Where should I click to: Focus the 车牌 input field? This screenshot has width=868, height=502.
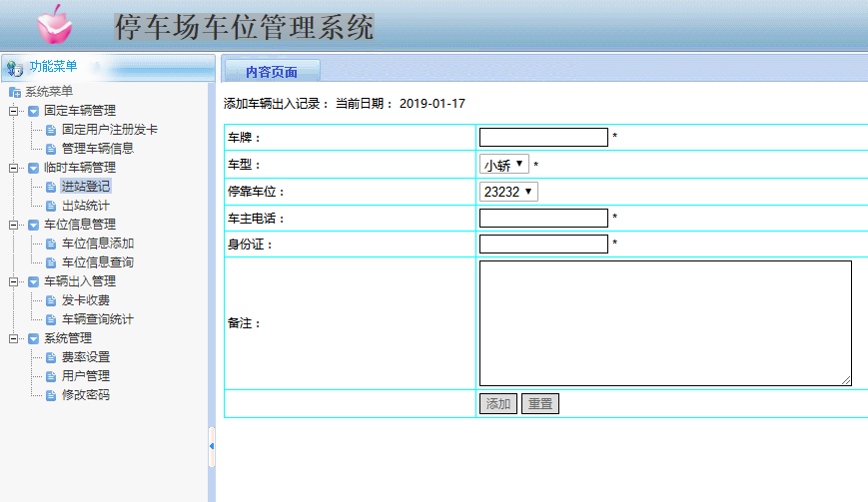[543, 137]
